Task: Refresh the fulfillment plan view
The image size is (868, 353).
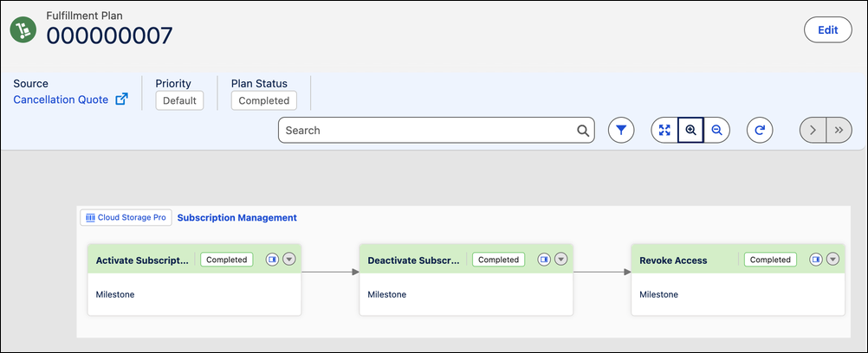Action: (x=760, y=130)
